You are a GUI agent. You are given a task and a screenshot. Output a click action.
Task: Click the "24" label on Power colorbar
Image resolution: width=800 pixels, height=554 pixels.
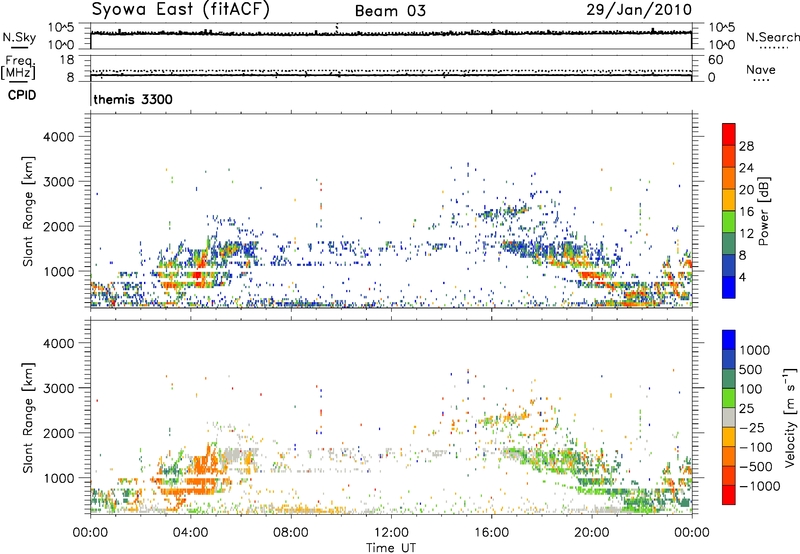(746, 168)
